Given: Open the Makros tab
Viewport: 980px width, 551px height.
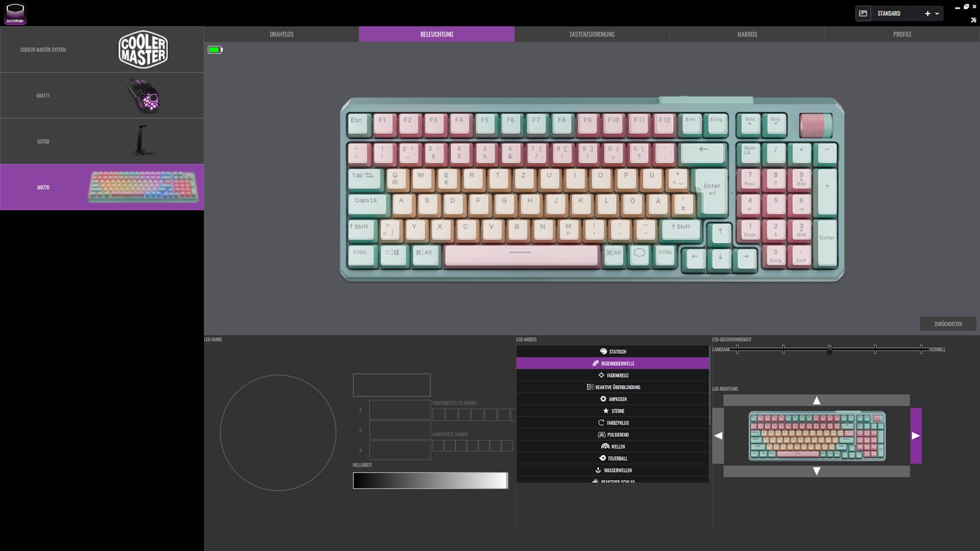Looking at the screenshot, I should coord(747,34).
